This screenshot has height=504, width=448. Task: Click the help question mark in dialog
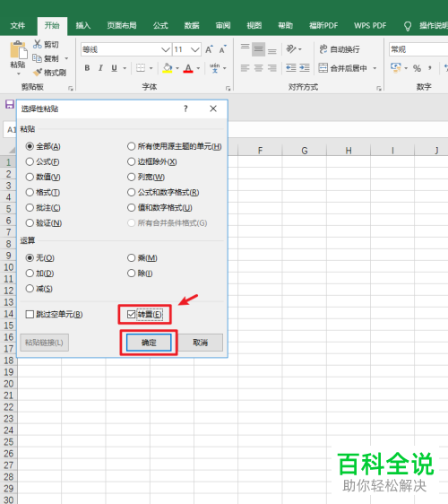point(185,109)
